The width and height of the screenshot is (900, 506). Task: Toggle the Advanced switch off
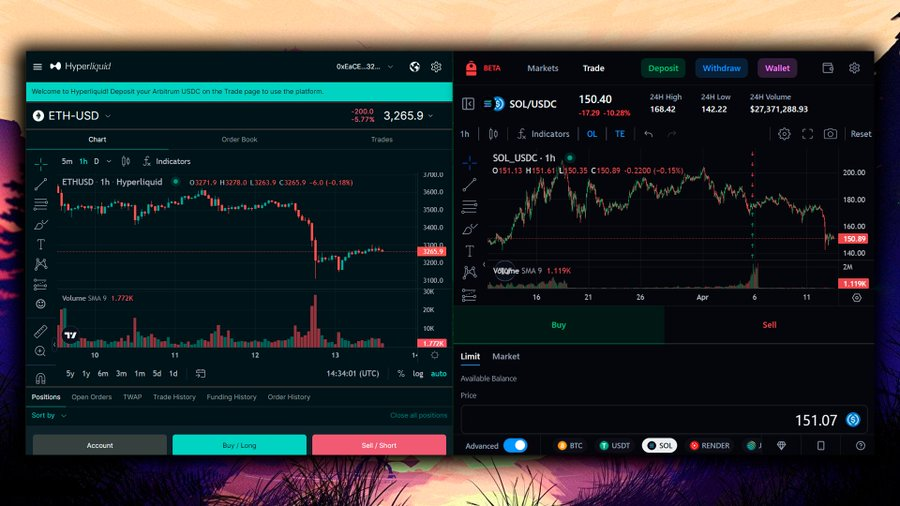pos(514,446)
